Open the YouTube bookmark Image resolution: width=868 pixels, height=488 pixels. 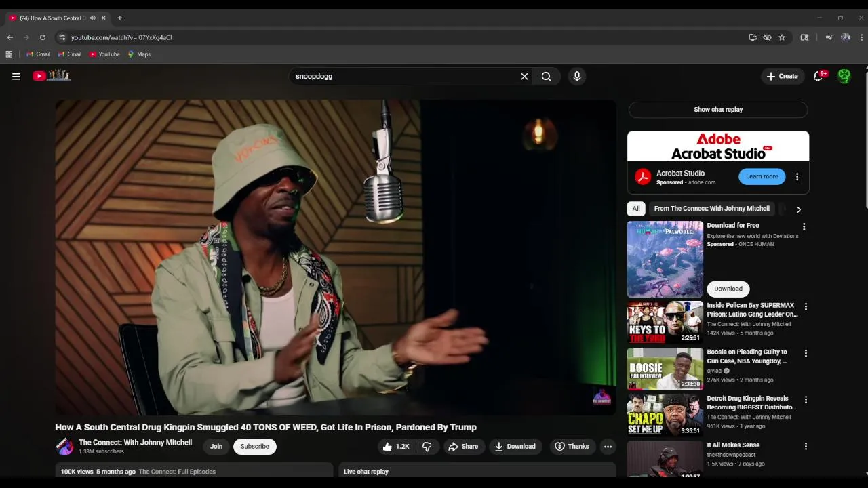point(104,54)
